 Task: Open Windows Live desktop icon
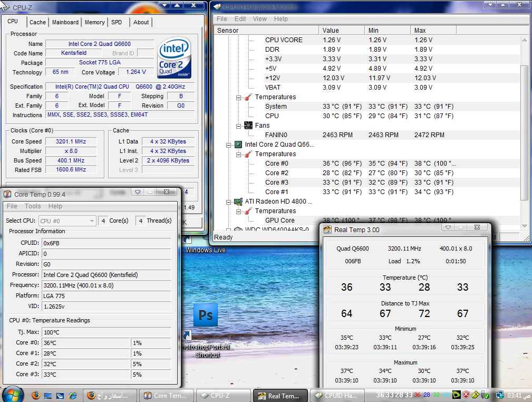(205, 245)
